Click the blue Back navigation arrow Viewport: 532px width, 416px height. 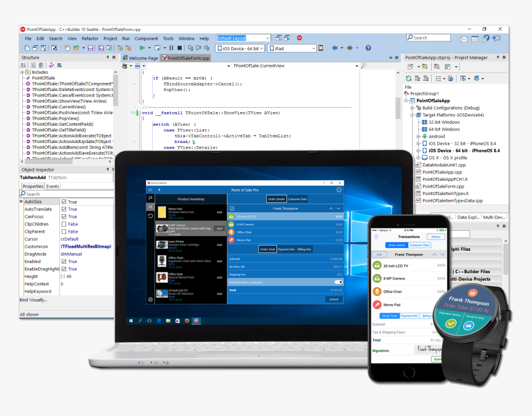coord(335,48)
